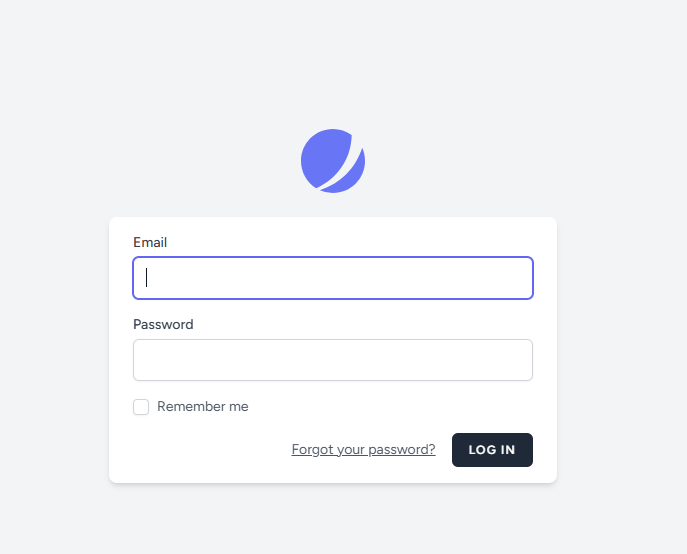Click the application logo above the form

coord(333,161)
